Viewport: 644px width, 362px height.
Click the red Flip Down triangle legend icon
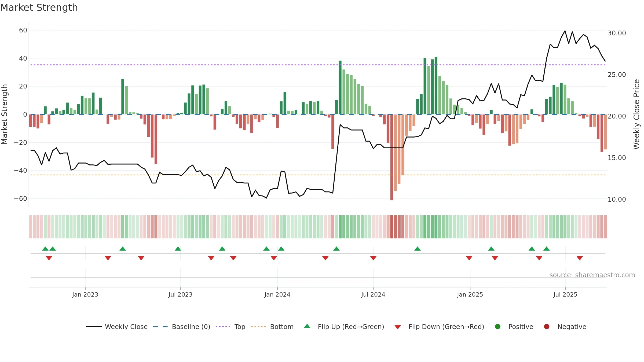point(398,327)
